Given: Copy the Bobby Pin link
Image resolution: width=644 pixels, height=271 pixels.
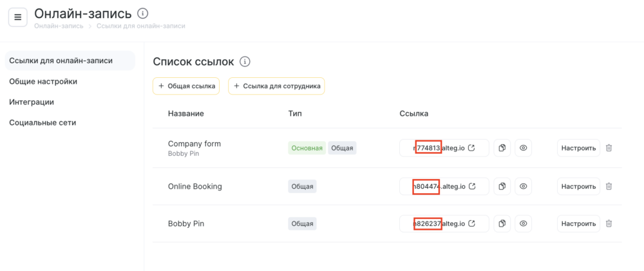Looking at the screenshot, I should (502, 224).
